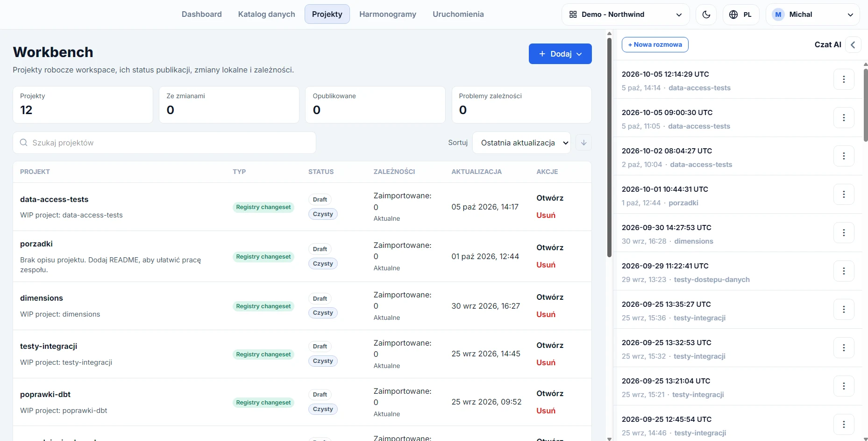Screen dimensions: 868x441
Task: Start a new chat with Nowa rozmowa
Action: pyautogui.click(x=655, y=45)
